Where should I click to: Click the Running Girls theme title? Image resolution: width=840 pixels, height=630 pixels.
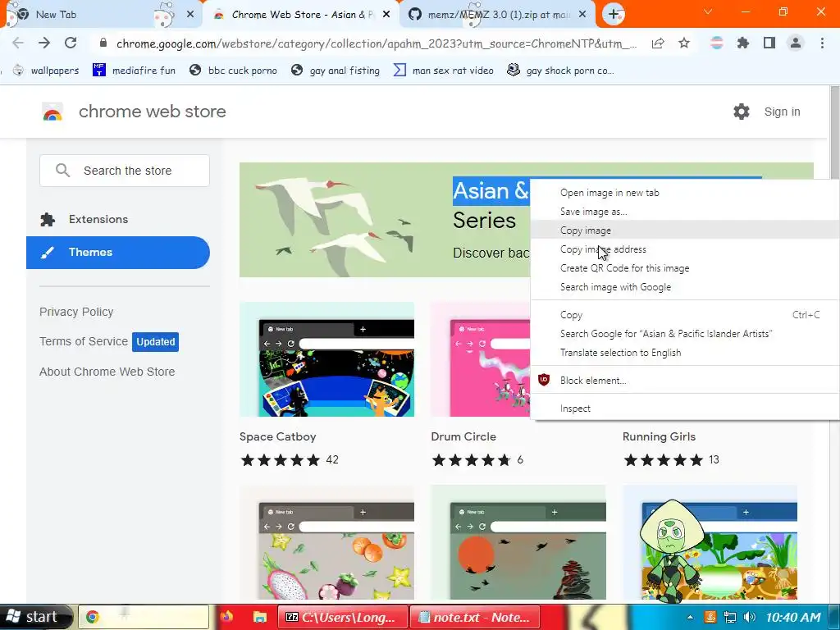[659, 436]
